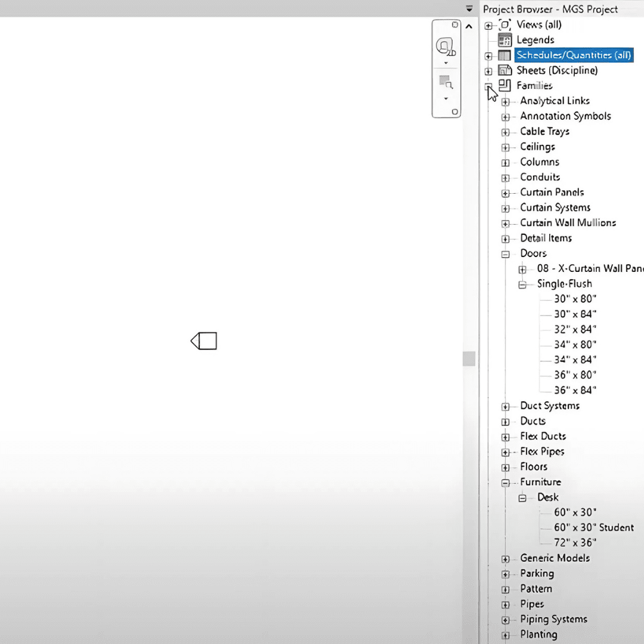Click the Views (all) node icon

[505, 25]
